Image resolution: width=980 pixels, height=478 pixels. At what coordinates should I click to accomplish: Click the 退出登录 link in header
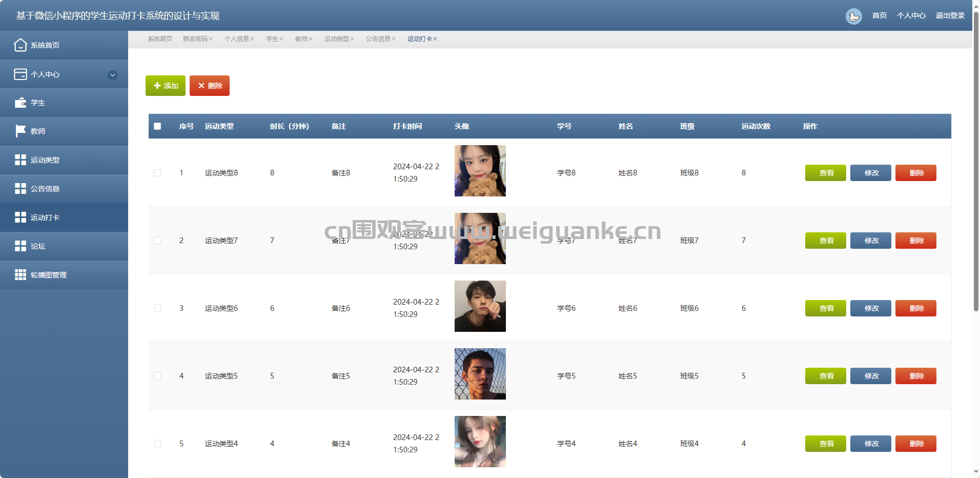[x=950, y=16]
